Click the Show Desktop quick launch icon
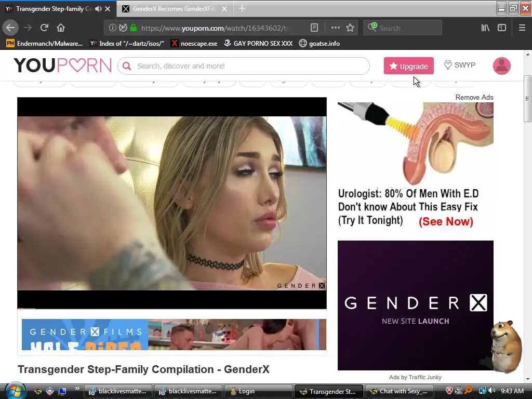This screenshot has height=399, width=532. (62, 391)
